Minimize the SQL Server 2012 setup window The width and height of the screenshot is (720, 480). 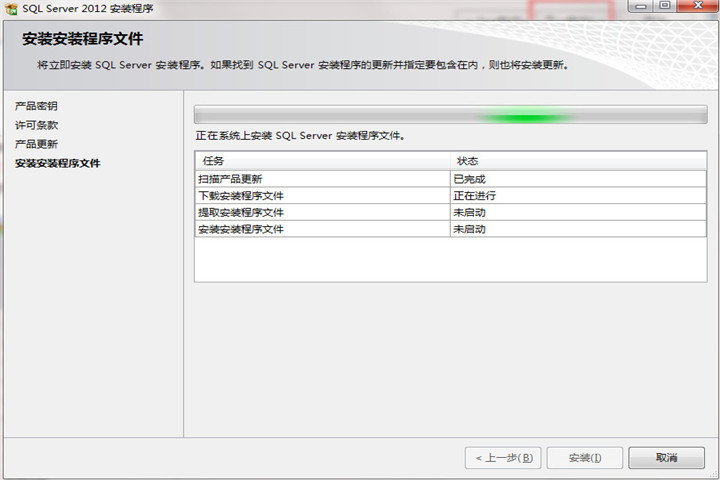[x=641, y=6]
